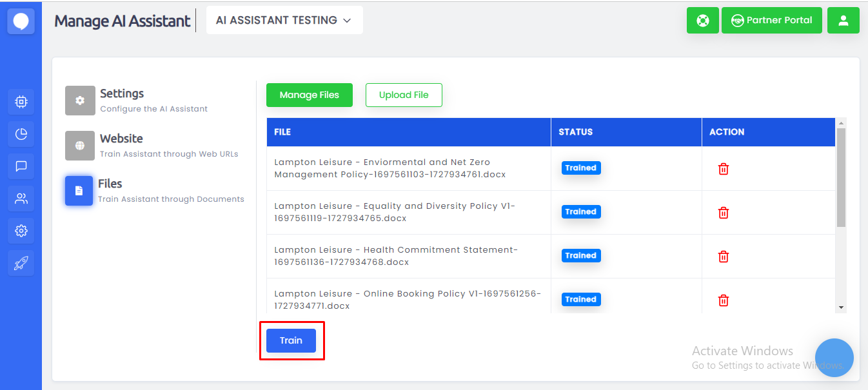This screenshot has height=390, width=868.
Task: Click the scroll down arrow of file list
Action: 841,307
